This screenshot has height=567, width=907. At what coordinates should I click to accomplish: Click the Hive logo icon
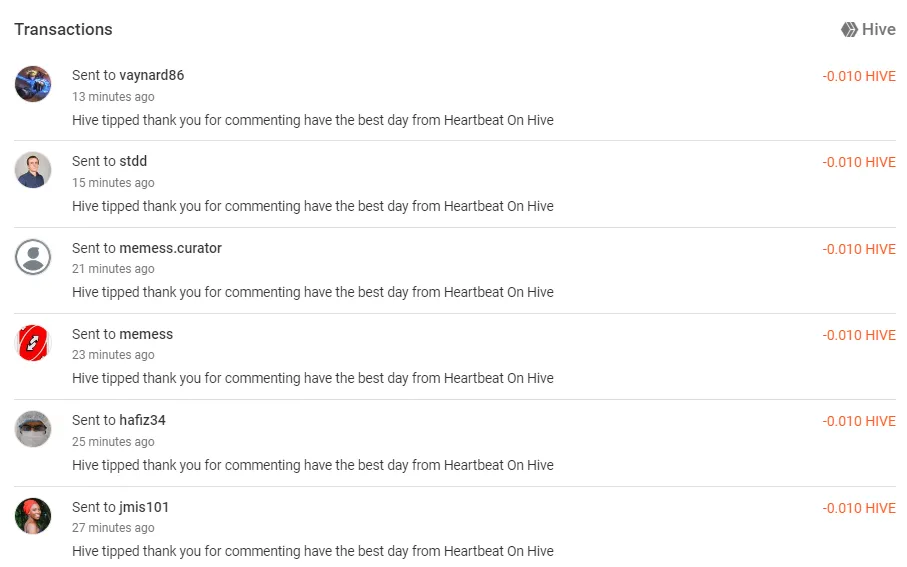point(849,30)
